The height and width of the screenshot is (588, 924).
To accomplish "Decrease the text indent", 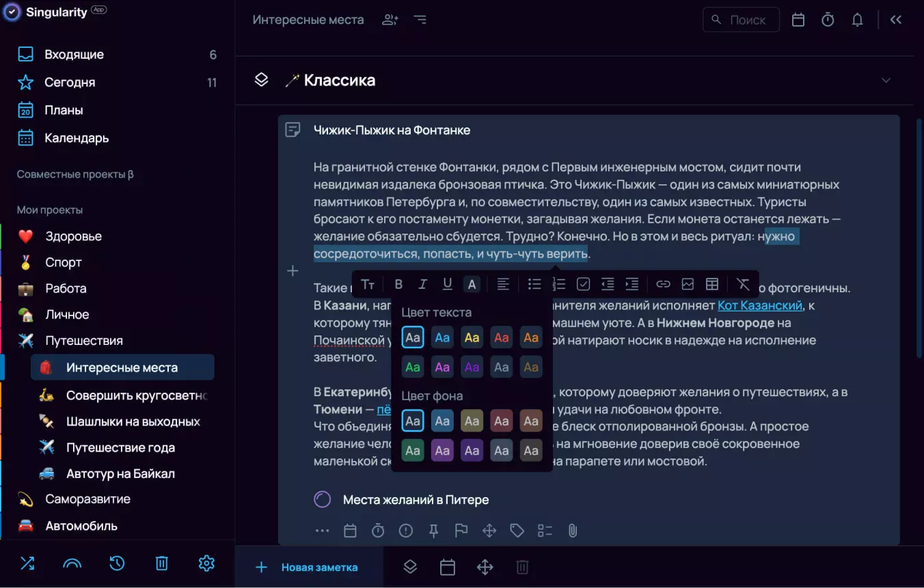I will coord(608,284).
